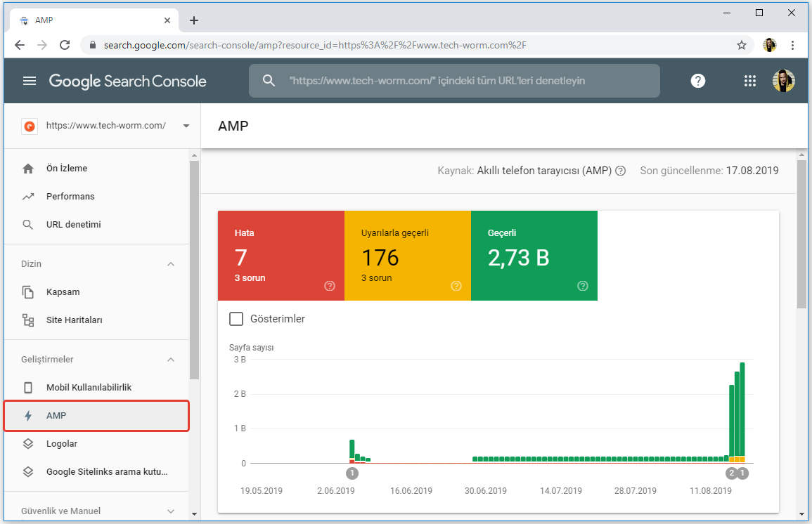Click help icon on Geçerli card

(582, 286)
